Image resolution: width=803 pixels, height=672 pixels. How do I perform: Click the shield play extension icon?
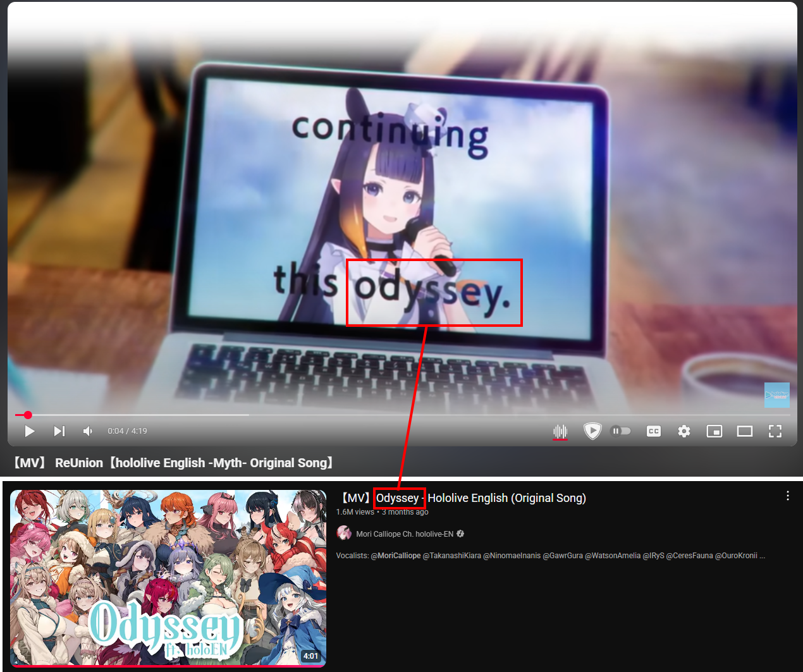pyautogui.click(x=592, y=431)
